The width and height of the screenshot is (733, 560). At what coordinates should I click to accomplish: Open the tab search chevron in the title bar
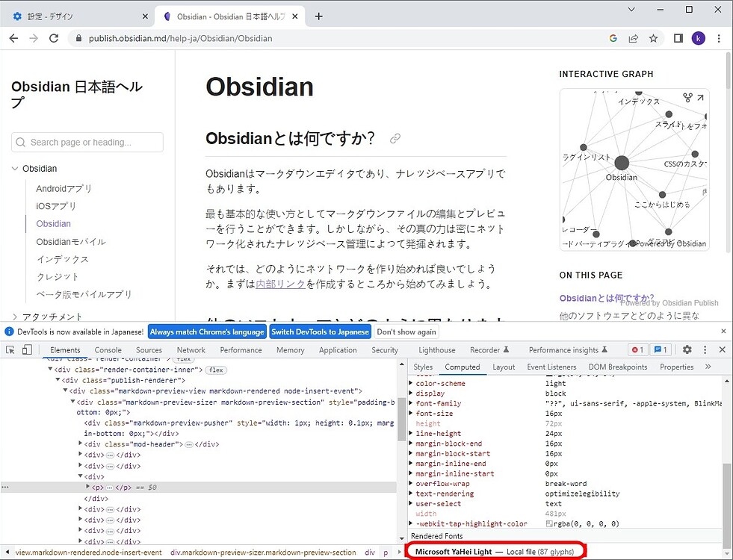pyautogui.click(x=631, y=10)
